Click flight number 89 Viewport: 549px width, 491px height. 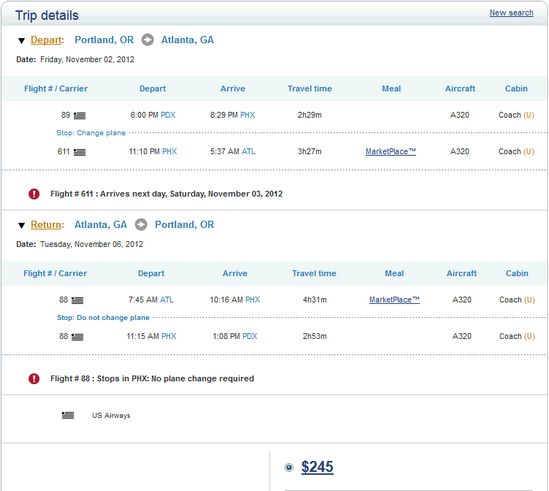point(66,115)
